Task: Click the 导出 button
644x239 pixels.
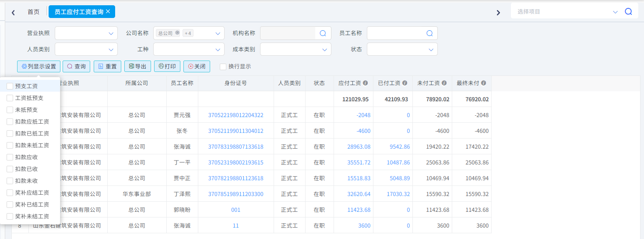Action: pos(137,67)
